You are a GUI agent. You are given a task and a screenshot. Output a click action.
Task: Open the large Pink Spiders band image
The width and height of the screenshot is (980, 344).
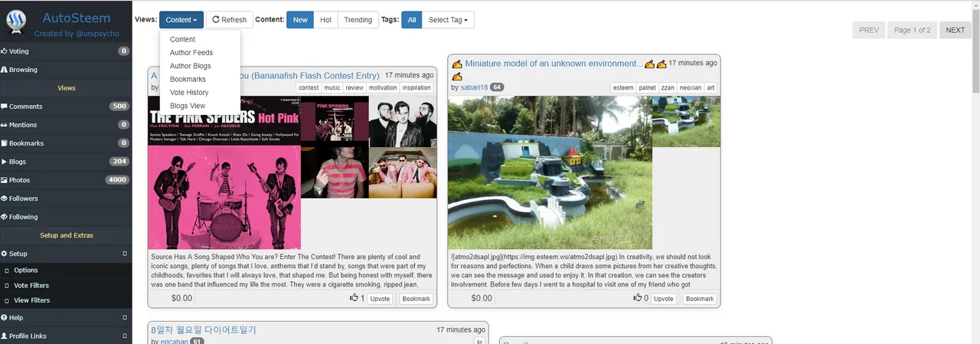[x=224, y=172]
